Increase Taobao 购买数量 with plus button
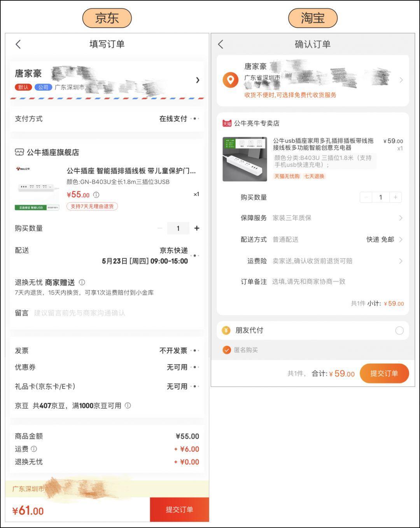The width and height of the screenshot is (420, 528). (x=395, y=197)
